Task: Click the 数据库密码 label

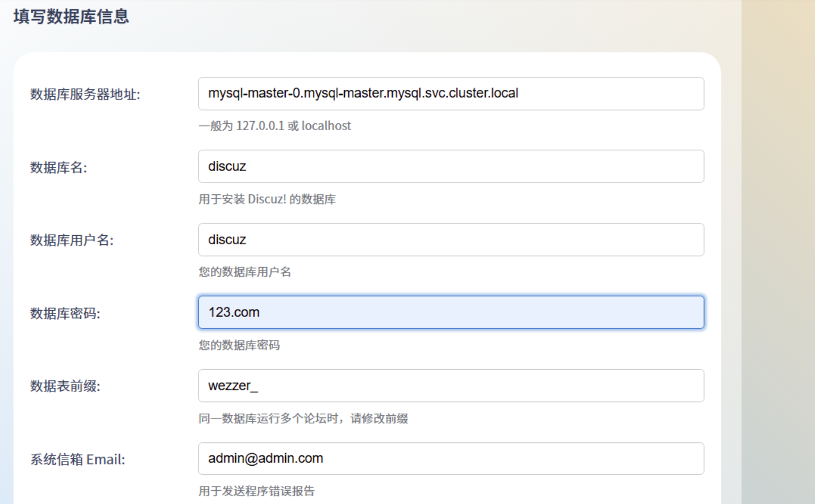Action: pyautogui.click(x=65, y=314)
